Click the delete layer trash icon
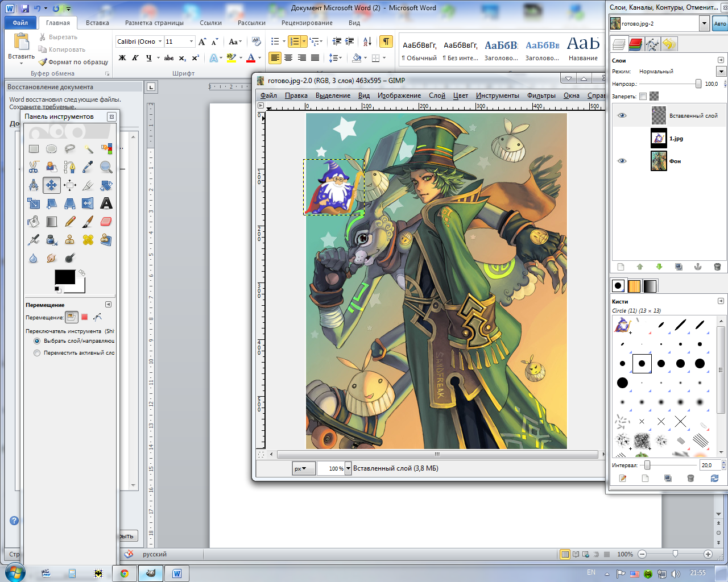The height and width of the screenshot is (582, 728). [x=717, y=267]
